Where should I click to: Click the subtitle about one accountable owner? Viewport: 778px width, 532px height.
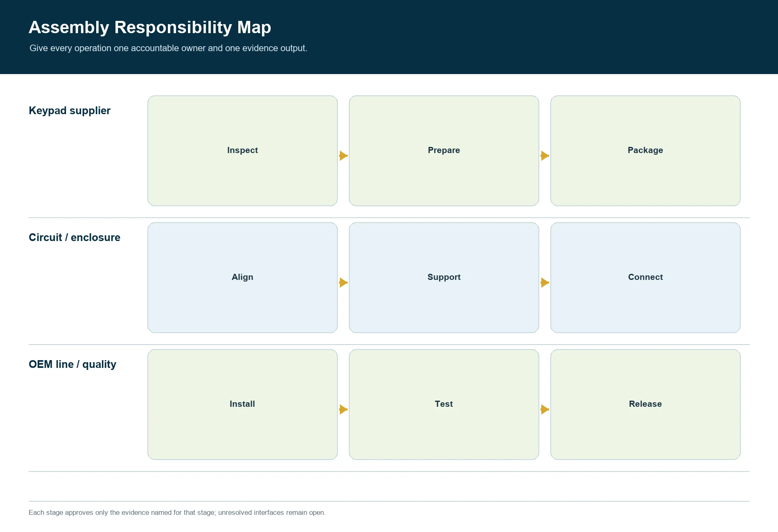click(x=168, y=48)
